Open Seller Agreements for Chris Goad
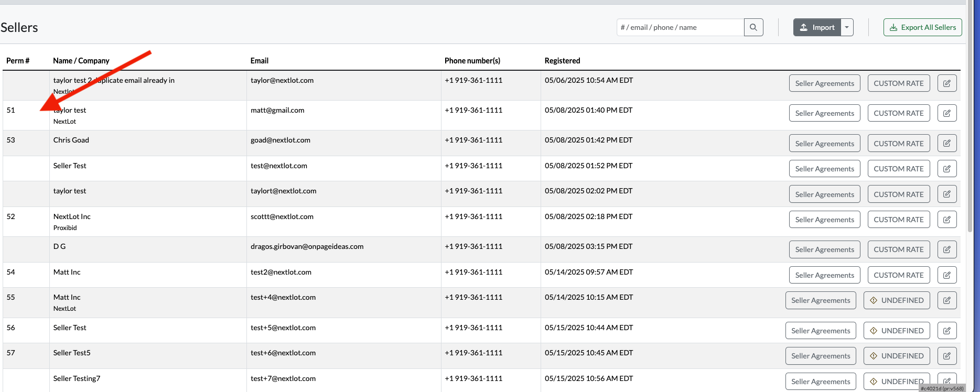The width and height of the screenshot is (980, 392). [825, 143]
